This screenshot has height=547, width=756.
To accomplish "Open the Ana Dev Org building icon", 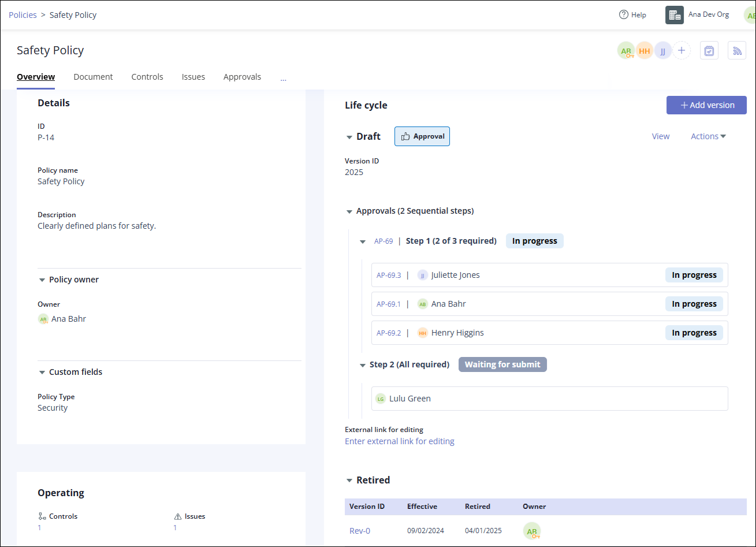I will tap(674, 15).
